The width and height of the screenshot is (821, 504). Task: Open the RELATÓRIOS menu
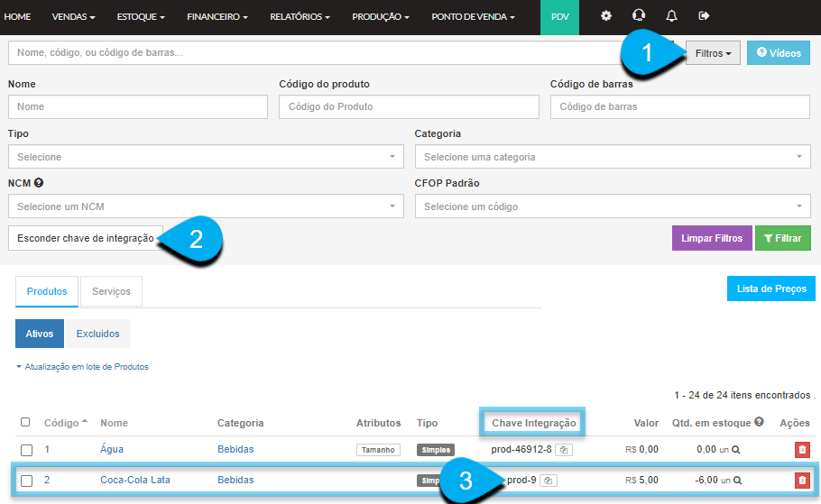[300, 17]
